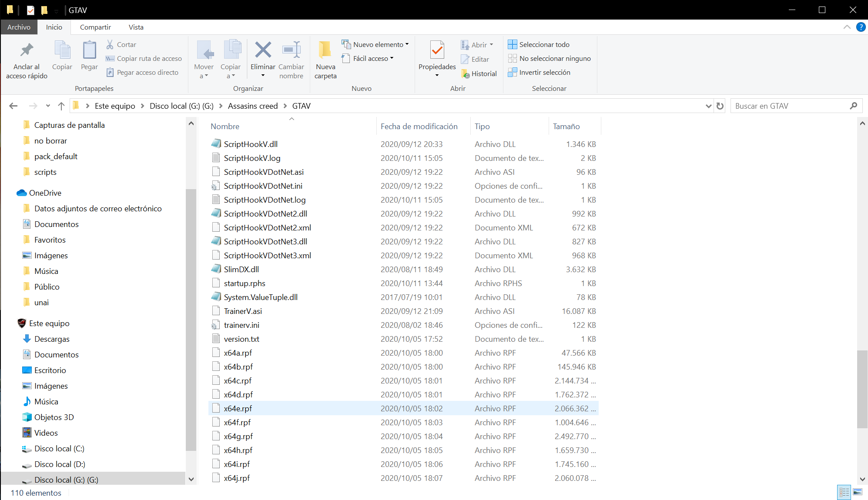Click the Cortar scissors icon
The image size is (868, 500).
click(x=110, y=44)
